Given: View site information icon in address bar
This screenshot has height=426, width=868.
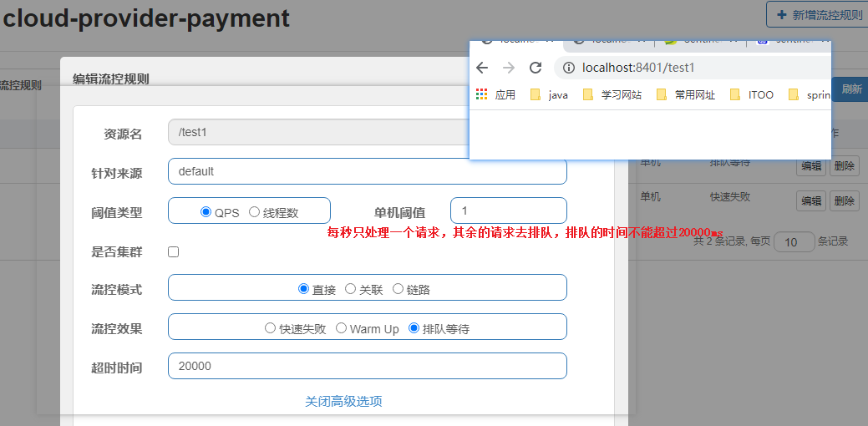Looking at the screenshot, I should (x=569, y=68).
